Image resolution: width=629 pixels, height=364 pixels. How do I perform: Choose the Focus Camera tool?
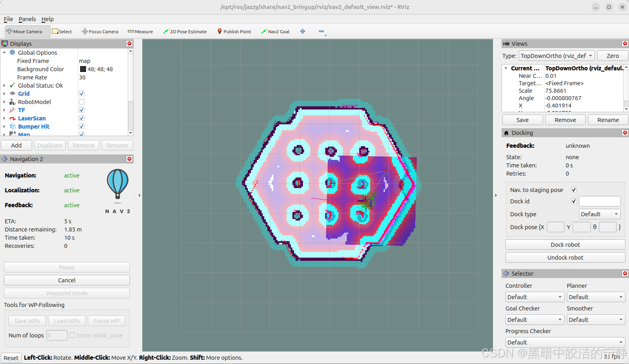100,32
